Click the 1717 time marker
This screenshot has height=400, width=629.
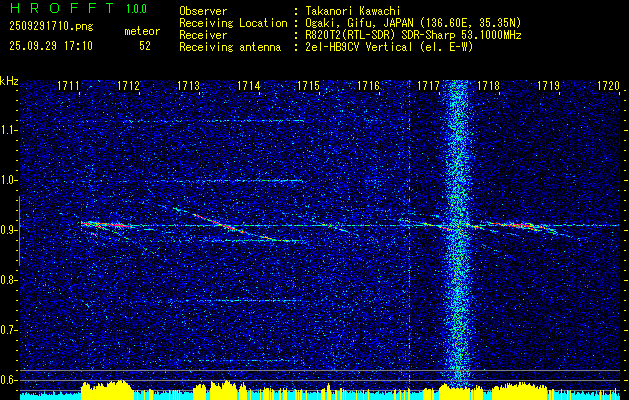tap(428, 86)
